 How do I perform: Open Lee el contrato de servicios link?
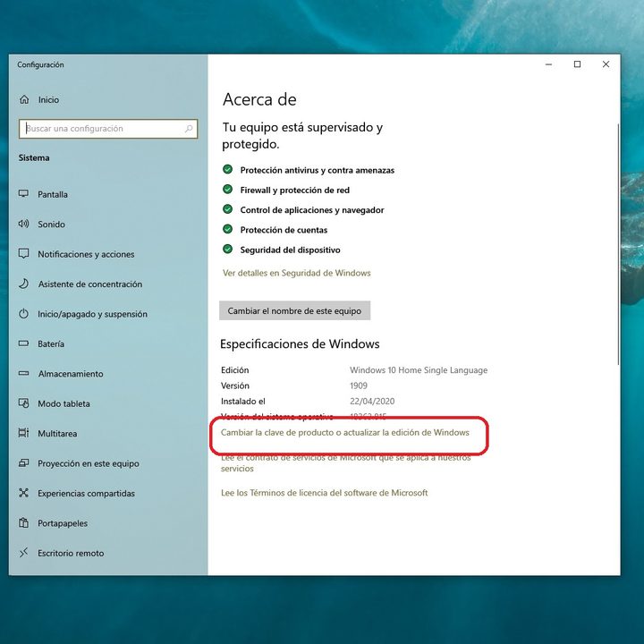(x=345, y=463)
